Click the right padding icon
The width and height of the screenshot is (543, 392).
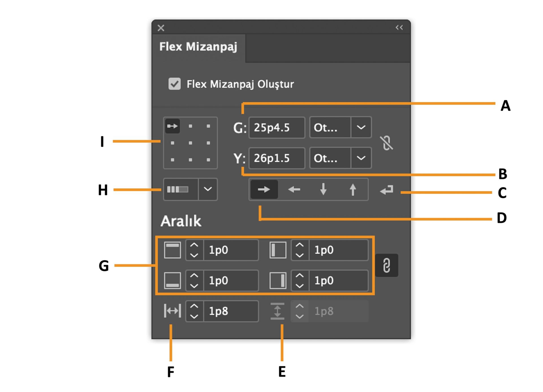(278, 281)
